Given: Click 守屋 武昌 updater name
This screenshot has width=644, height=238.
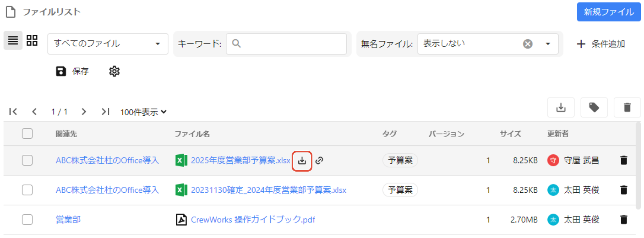Looking at the screenshot, I should pos(581,160).
